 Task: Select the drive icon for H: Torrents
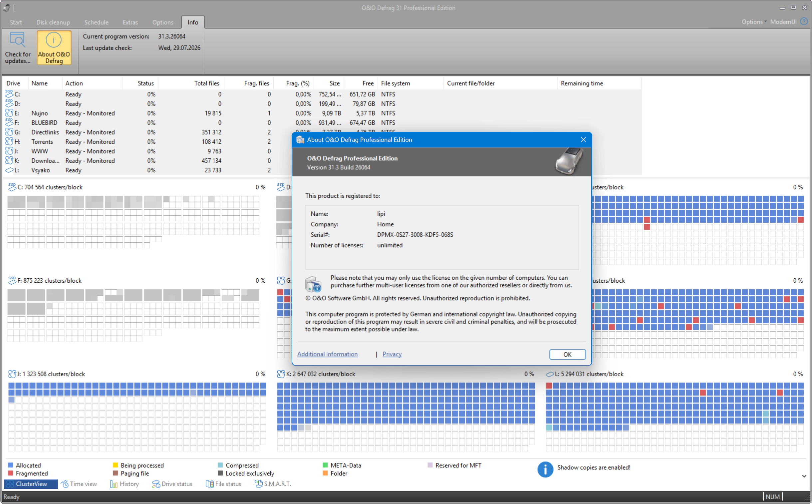tap(9, 142)
